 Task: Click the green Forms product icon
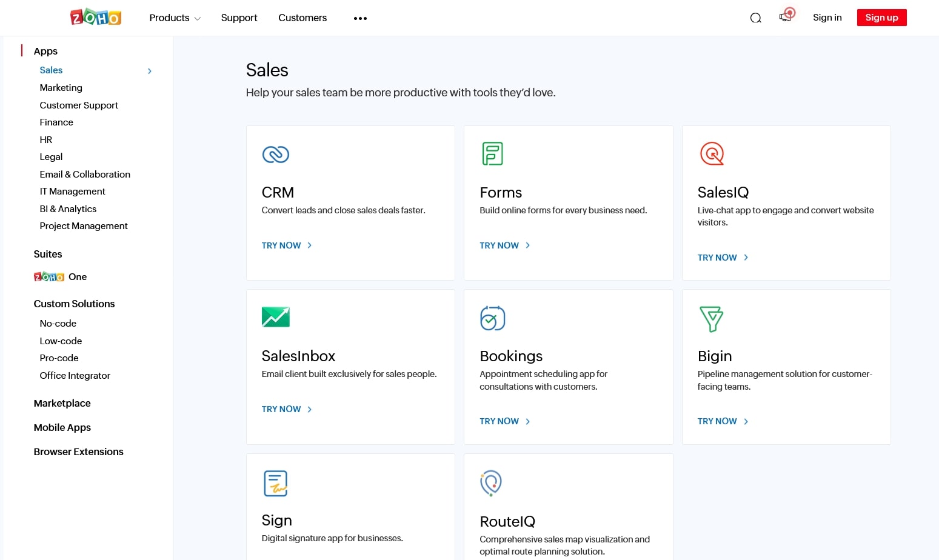[492, 153]
